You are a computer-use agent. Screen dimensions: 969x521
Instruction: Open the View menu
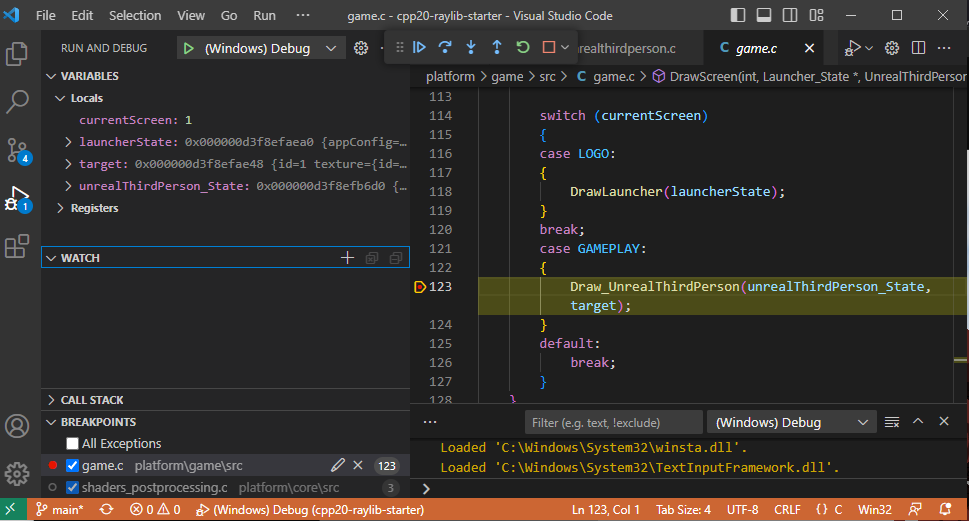click(x=191, y=15)
